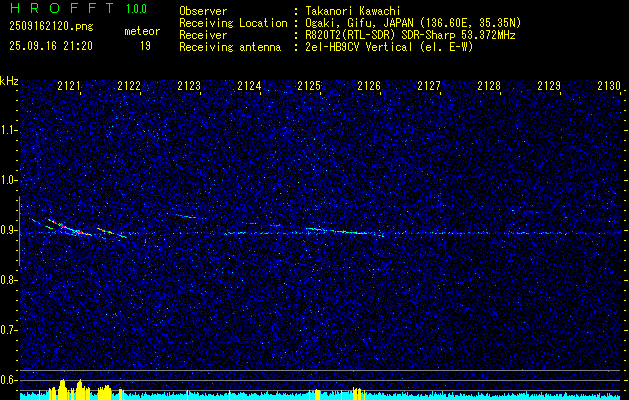Click the 0.7 kHz frequency label
629x400 pixels.
pyautogui.click(x=8, y=330)
